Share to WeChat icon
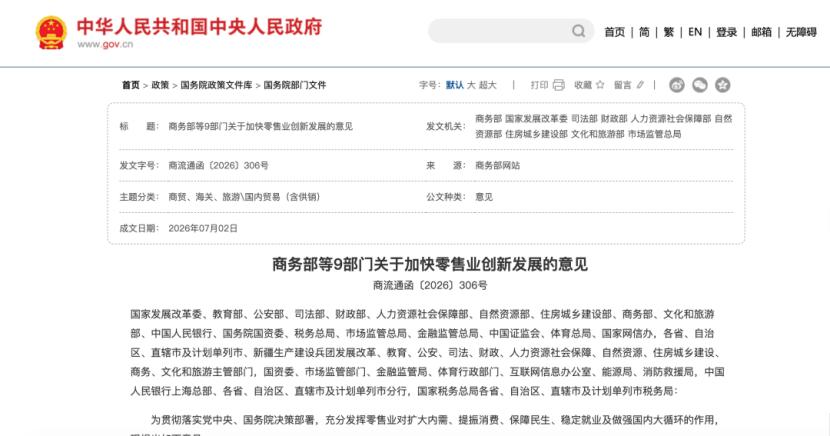Viewport: 830px width, 436px height. (700, 85)
